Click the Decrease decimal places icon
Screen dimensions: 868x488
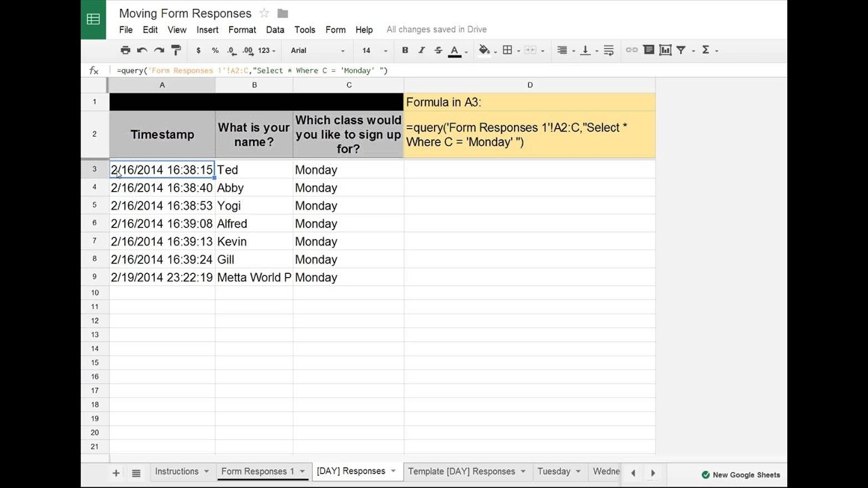click(231, 50)
